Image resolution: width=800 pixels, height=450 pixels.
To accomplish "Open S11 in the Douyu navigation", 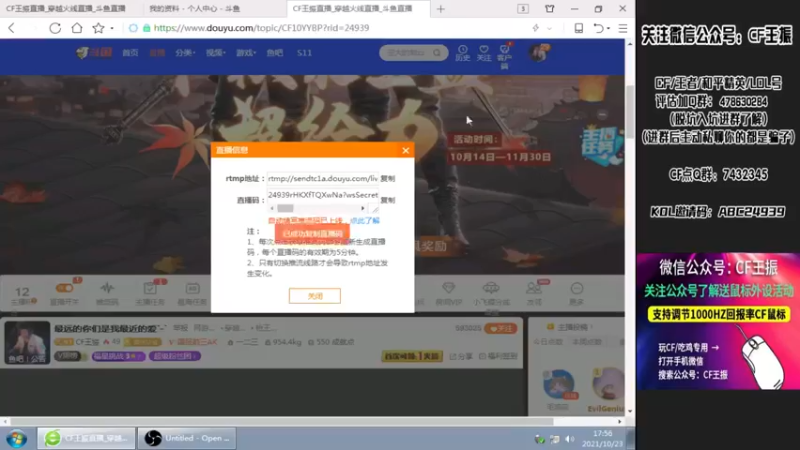I will click(304, 53).
